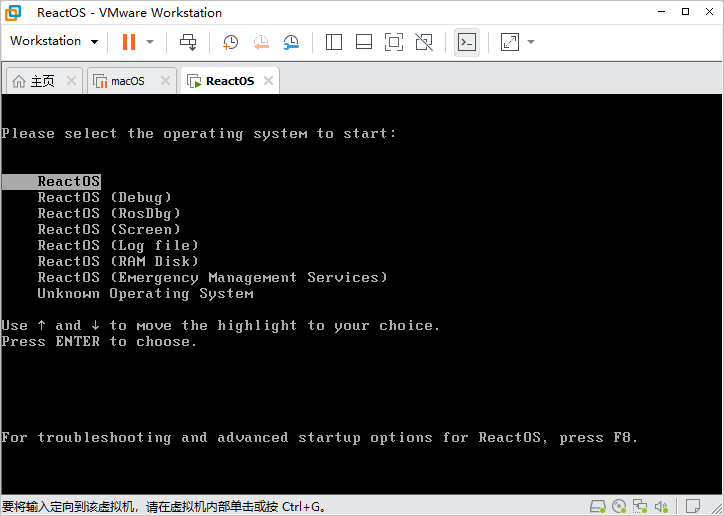Click the F8 troubleshooting options line
Viewport: 724px width, 516px height.
[x=320, y=438]
